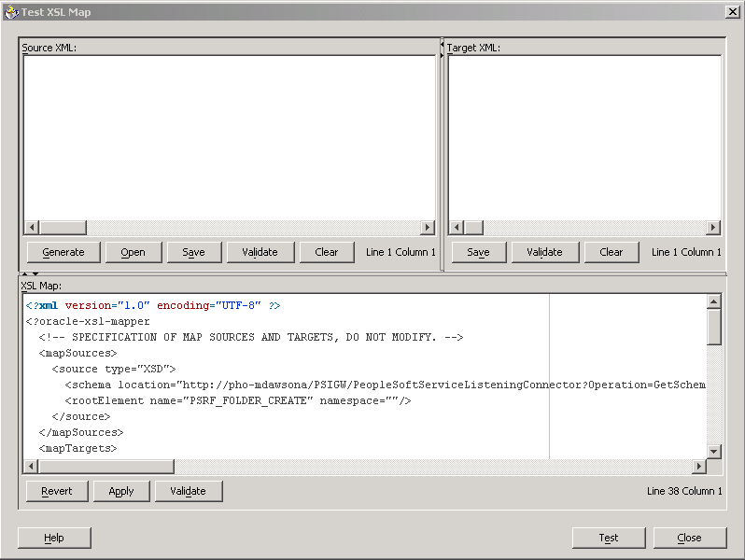Apply the XSL Map edits
This screenshot has height=560, width=745.
click(121, 491)
